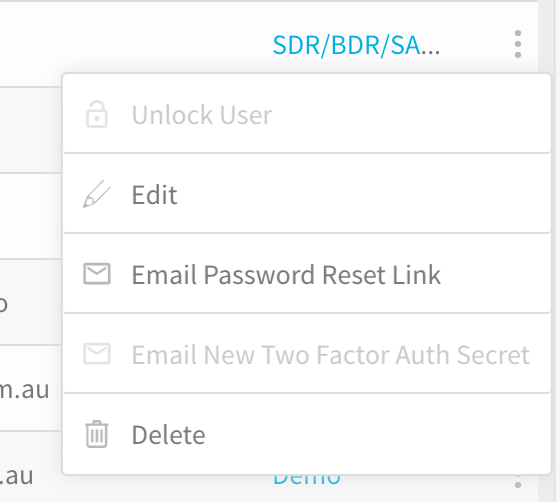Select the Unlock User menu entry
560x502 pixels.
click(307, 114)
